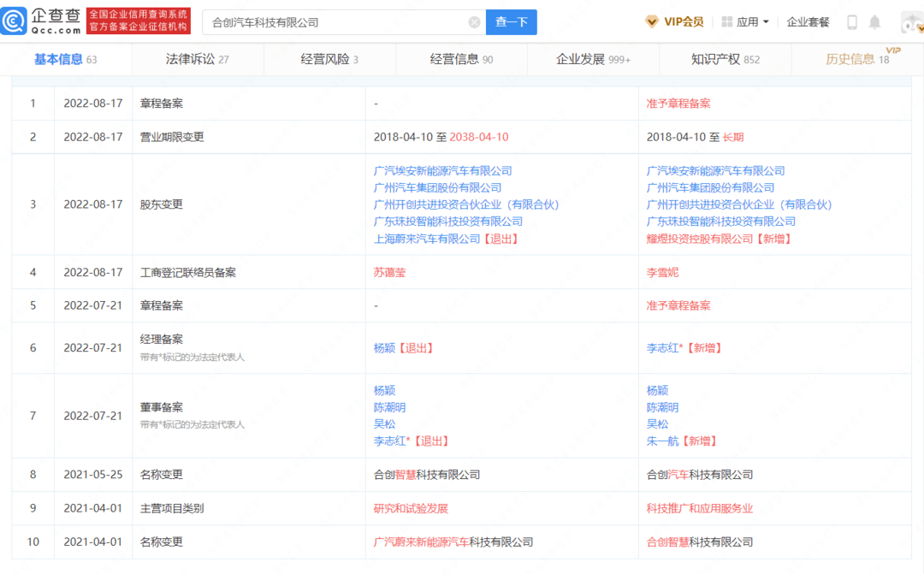This screenshot has height=574, width=924.
Task: Switch to the 经营信息 tab
Action: point(461,59)
